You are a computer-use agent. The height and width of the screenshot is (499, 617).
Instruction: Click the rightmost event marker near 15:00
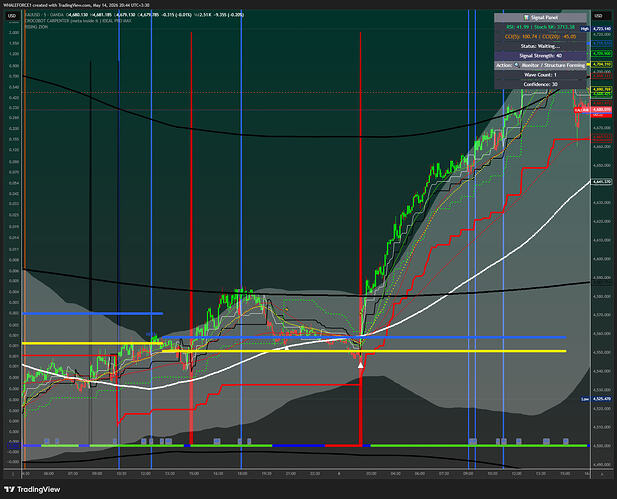(565, 441)
